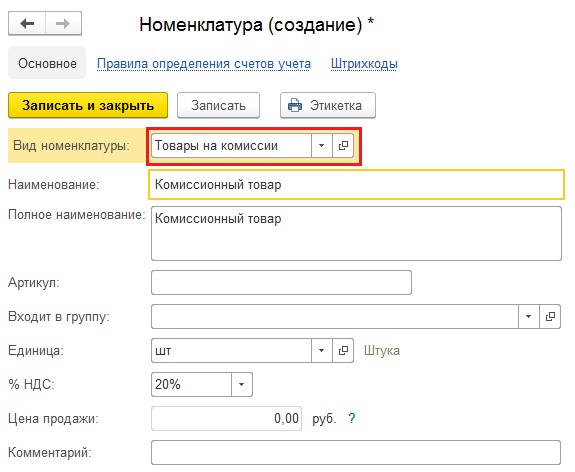Click the question mark help next to Цена продажи
The image size is (575, 472).
(352, 418)
